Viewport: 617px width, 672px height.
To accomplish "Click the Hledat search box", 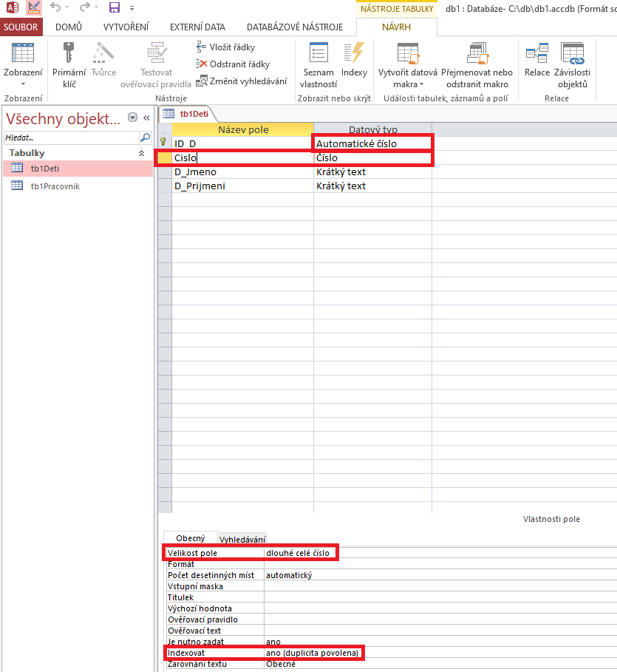I will pyautogui.click(x=71, y=138).
